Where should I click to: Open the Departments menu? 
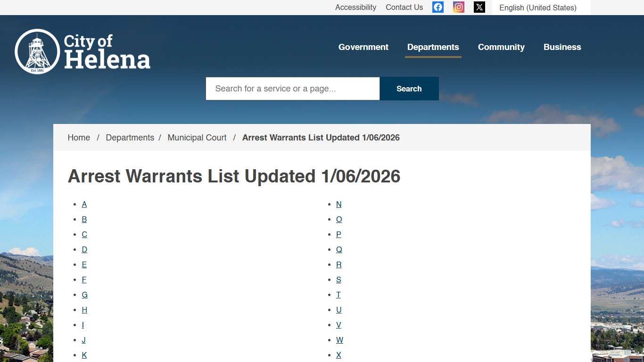[x=433, y=47]
